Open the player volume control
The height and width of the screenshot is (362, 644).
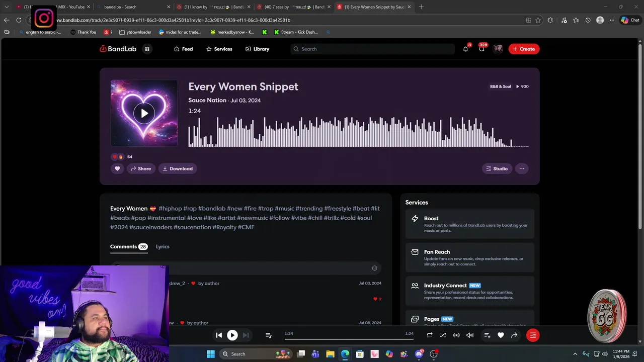tap(470, 335)
